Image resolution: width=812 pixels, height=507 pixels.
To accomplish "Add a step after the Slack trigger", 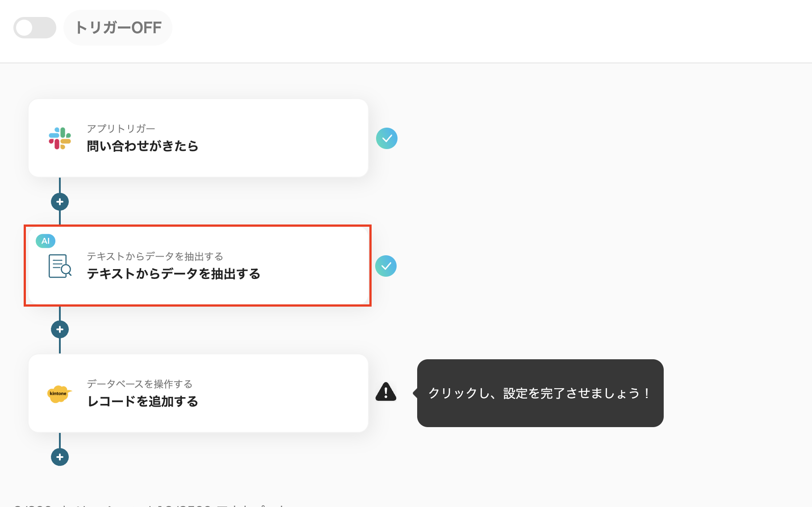I will [59, 202].
